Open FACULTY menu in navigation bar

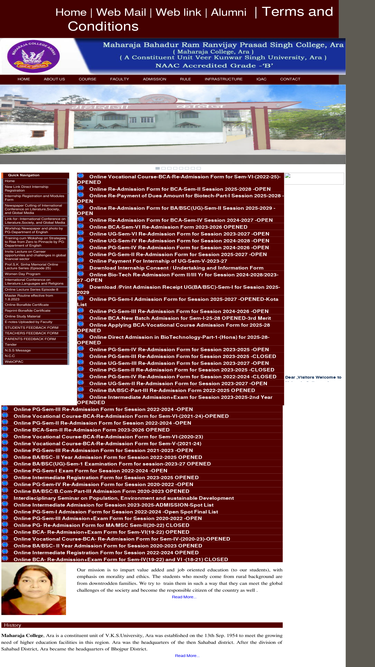(x=119, y=79)
